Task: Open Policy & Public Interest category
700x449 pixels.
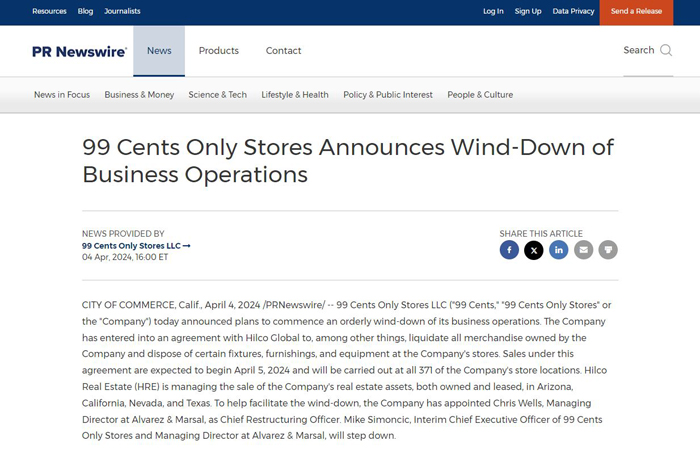Action: [x=388, y=95]
